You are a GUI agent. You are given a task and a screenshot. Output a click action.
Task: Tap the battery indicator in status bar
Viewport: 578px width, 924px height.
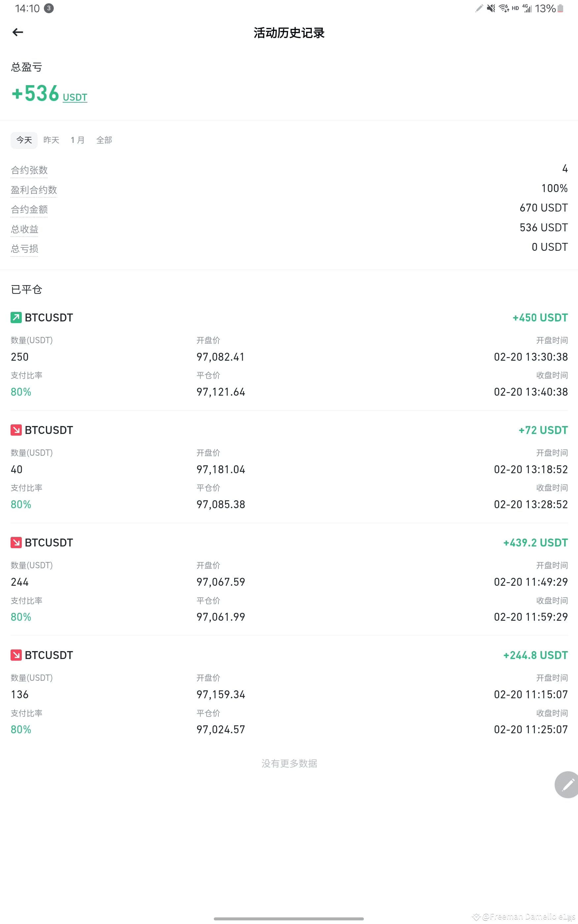click(x=560, y=8)
